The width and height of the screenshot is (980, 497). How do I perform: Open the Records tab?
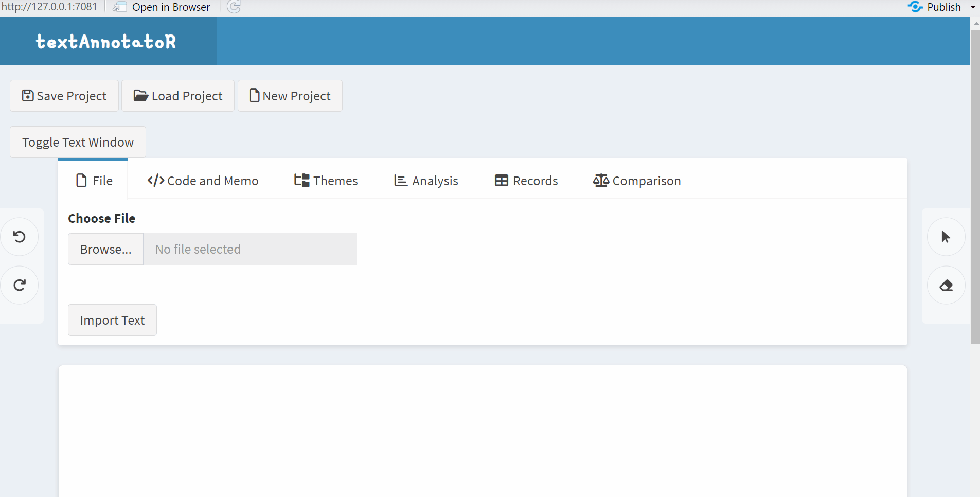[526, 181]
